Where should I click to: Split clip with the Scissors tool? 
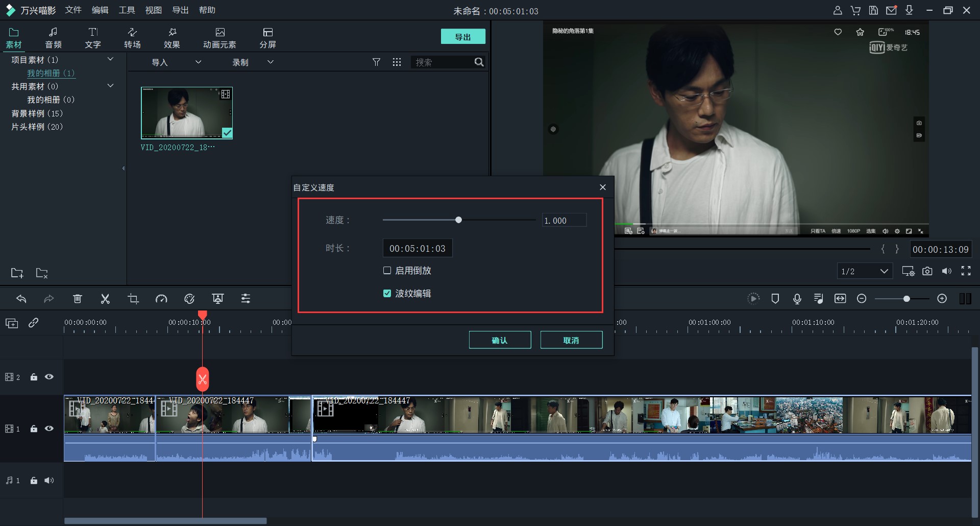click(105, 299)
